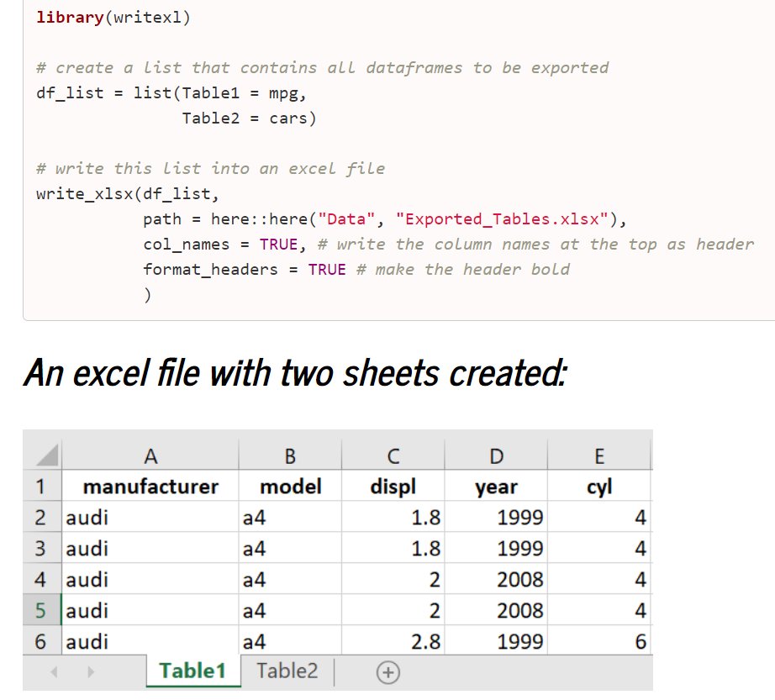
Task: Select column A header
Action: (150, 455)
